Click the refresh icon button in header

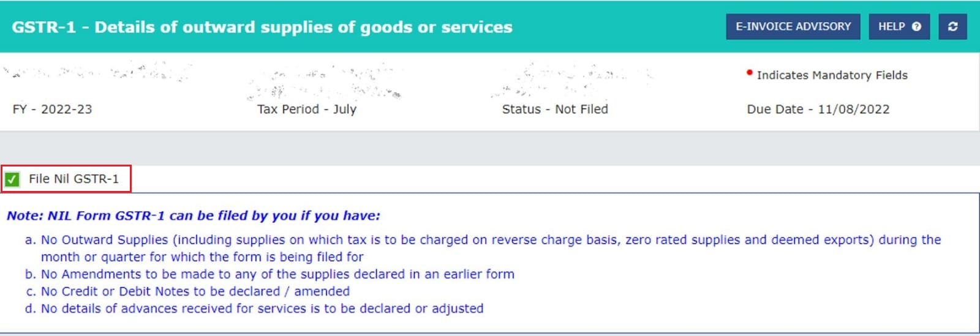coord(952,27)
